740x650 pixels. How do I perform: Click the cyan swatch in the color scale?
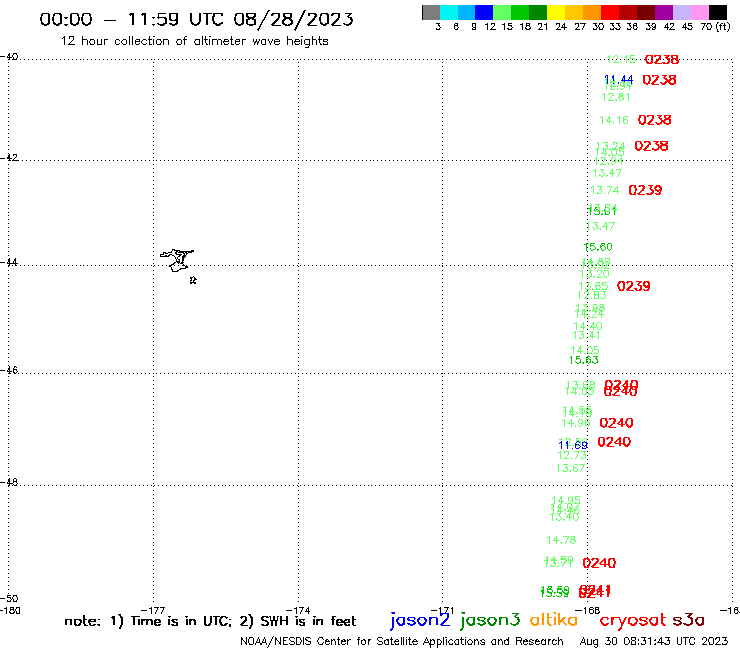coord(449,12)
